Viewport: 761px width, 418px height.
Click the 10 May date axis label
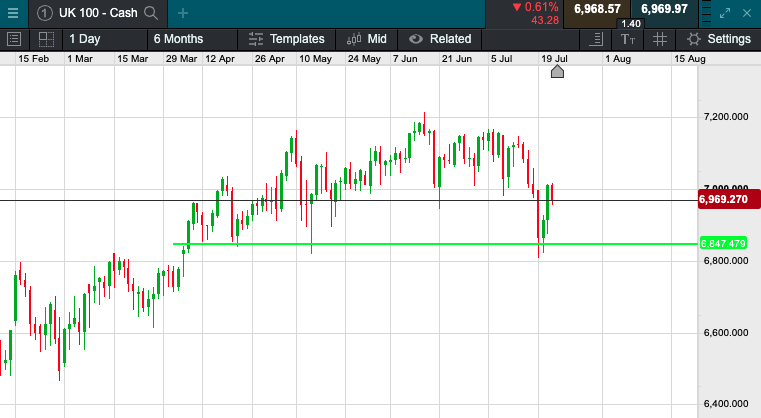click(x=315, y=59)
